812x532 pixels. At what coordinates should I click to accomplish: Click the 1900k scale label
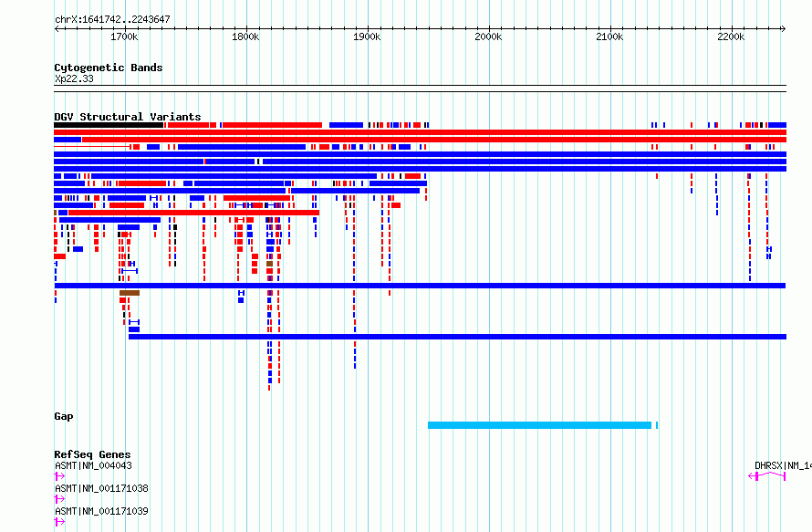point(367,37)
